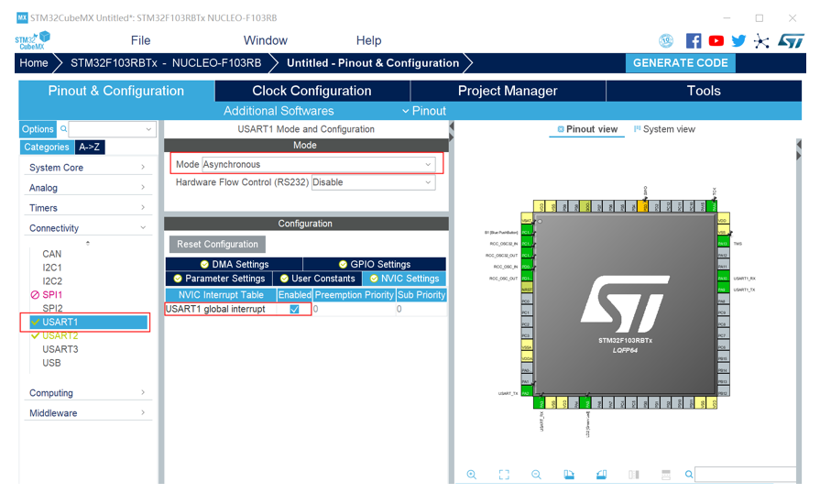The width and height of the screenshot is (820, 504).
Task: Open the categories search dropdown field
Action: coord(112,128)
